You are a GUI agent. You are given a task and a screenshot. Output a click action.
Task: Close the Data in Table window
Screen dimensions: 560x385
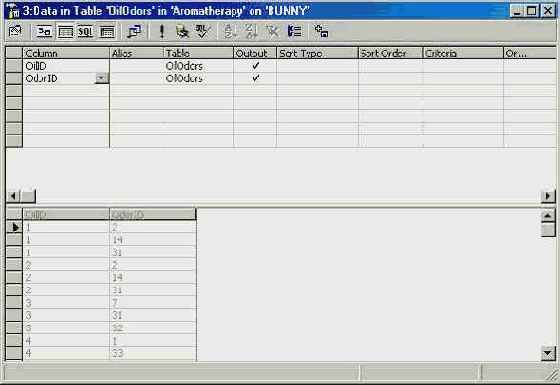coord(548,11)
